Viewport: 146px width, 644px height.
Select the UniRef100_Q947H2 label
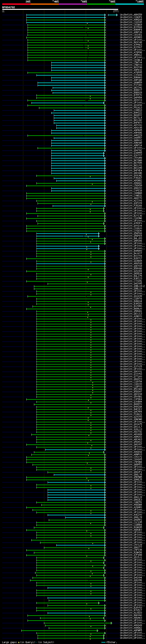tap(131, 151)
